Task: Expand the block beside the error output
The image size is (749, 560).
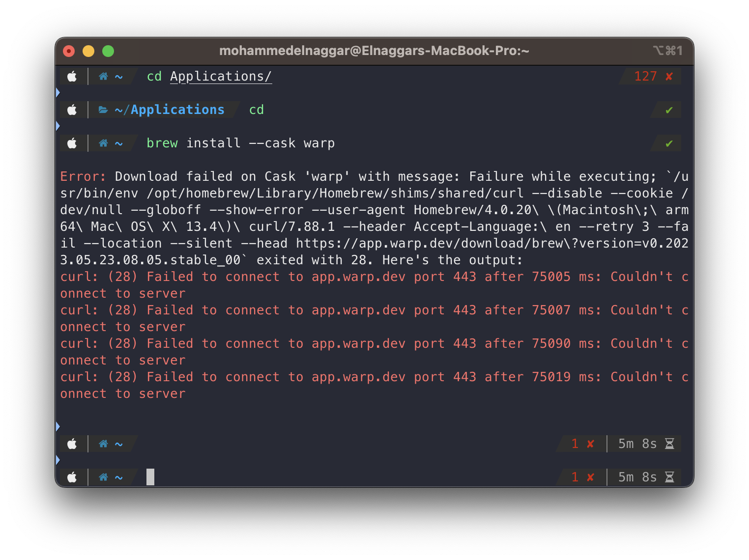Action: (x=58, y=426)
